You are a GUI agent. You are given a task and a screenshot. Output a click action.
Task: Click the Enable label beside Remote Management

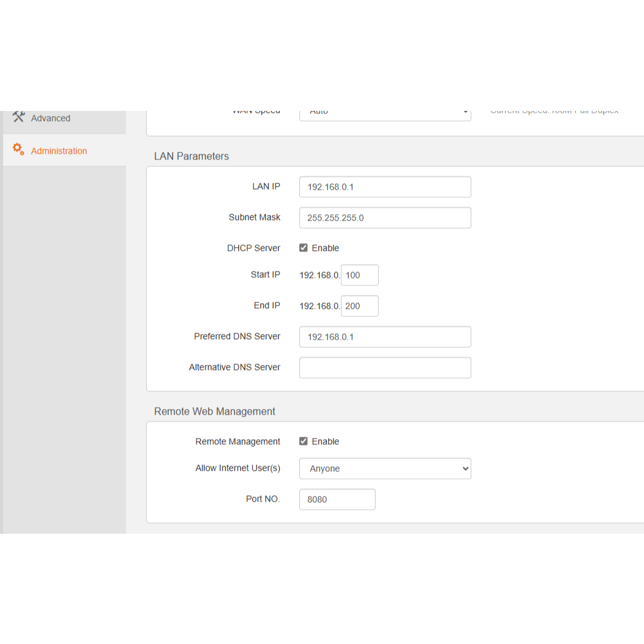(x=325, y=442)
